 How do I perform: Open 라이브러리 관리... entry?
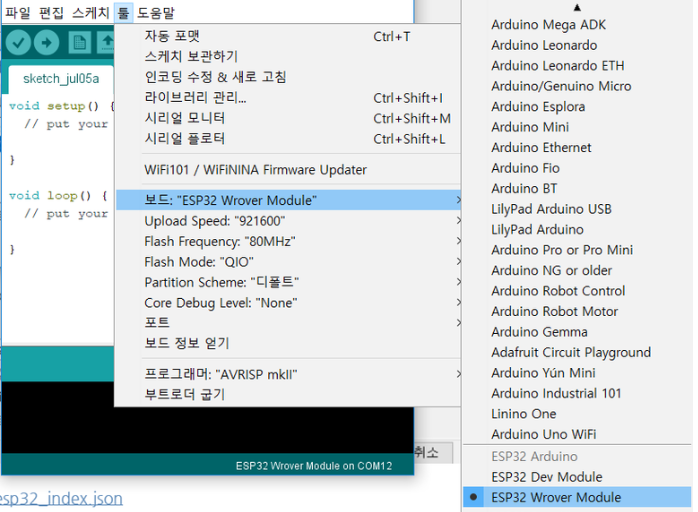tap(288, 98)
